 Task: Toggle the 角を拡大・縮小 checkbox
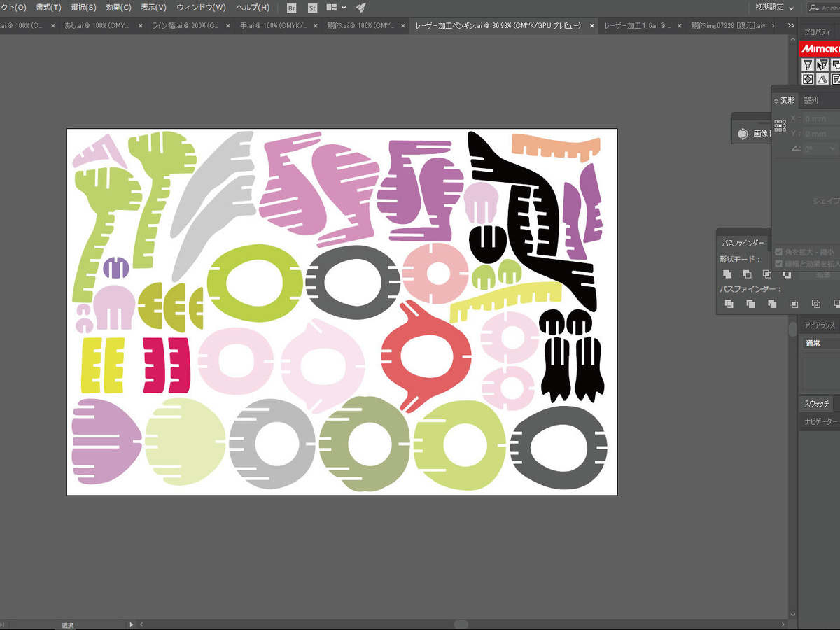coord(779,252)
